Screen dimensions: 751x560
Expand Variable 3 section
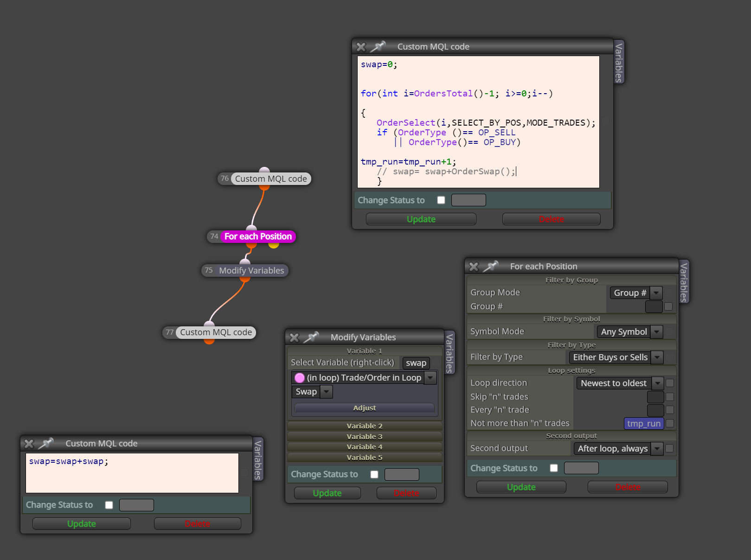(x=365, y=437)
